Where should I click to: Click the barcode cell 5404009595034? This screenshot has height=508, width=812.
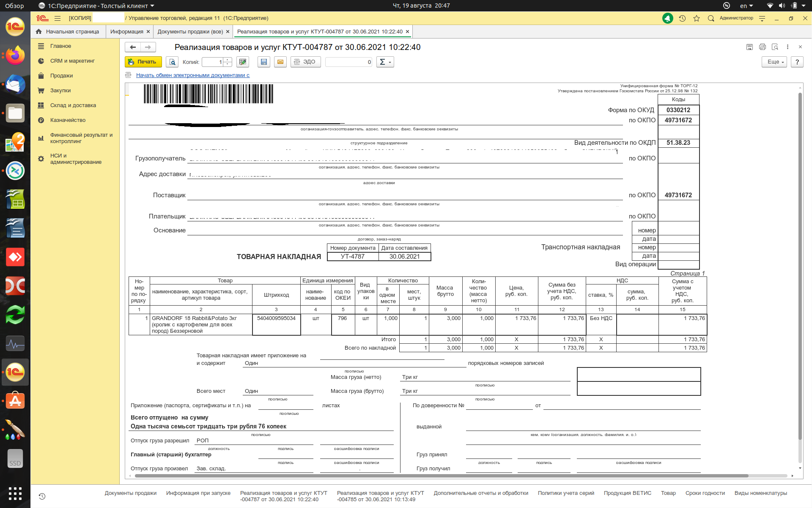276,325
